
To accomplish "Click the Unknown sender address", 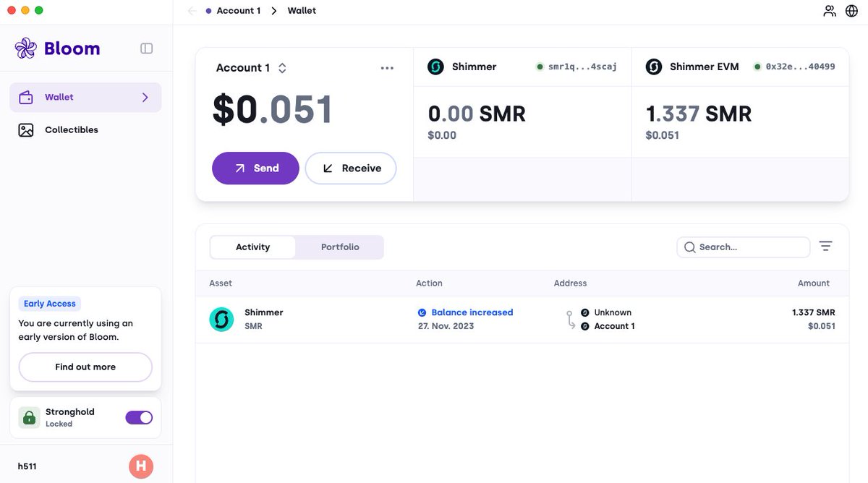I will [x=613, y=312].
